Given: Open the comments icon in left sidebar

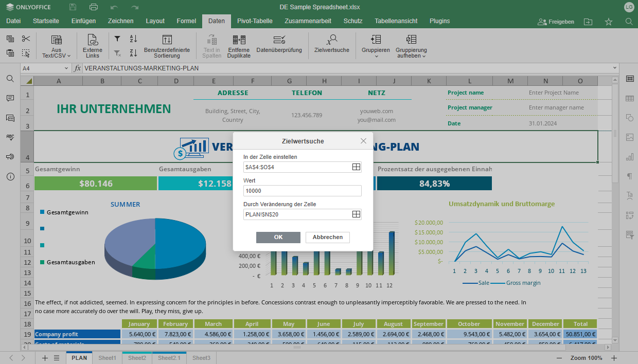Looking at the screenshot, I should pyautogui.click(x=10, y=98).
